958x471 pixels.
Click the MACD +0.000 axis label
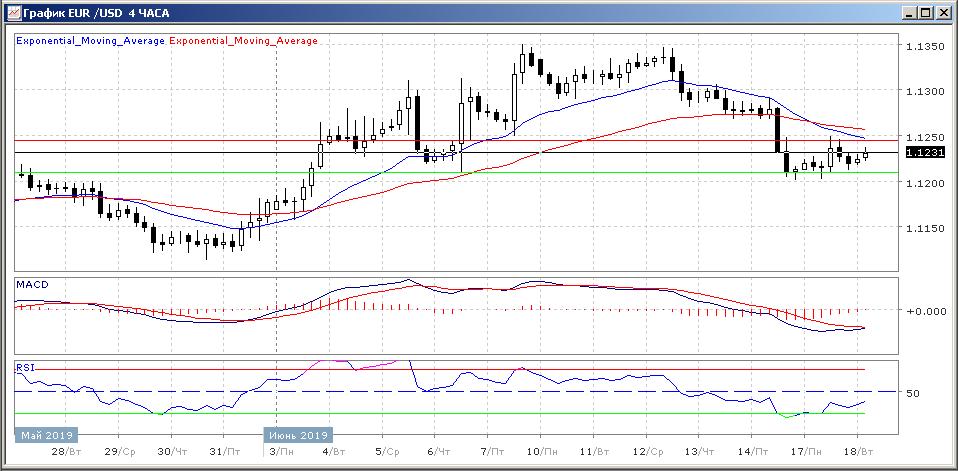925,311
